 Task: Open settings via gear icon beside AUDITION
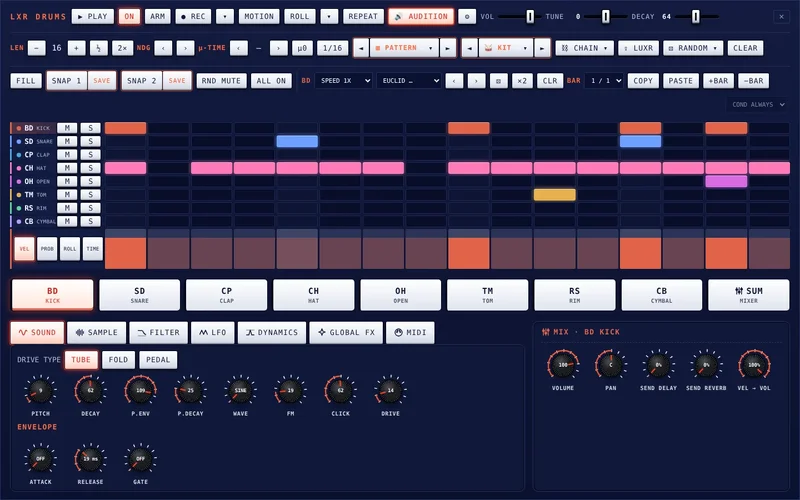coord(467,16)
